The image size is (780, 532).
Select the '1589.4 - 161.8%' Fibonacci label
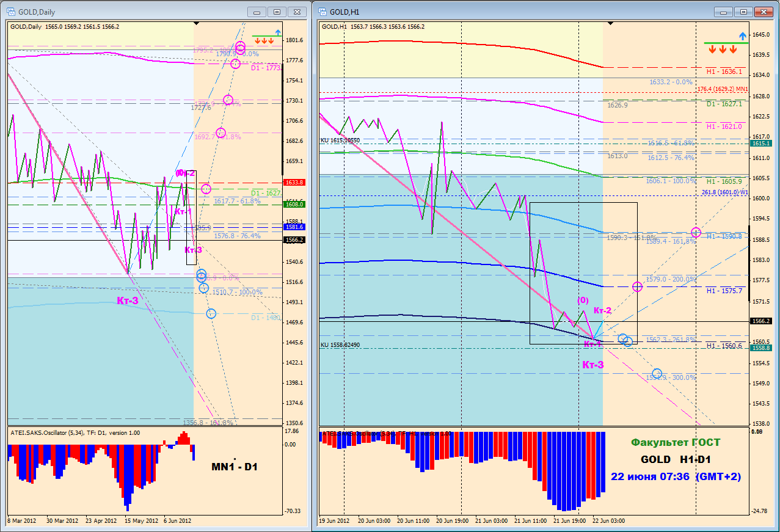pos(670,241)
